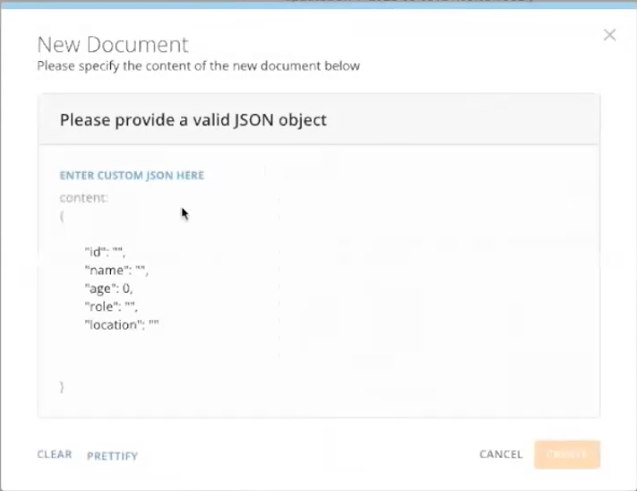Click the CLEAR link
The image size is (637, 491).
click(54, 454)
